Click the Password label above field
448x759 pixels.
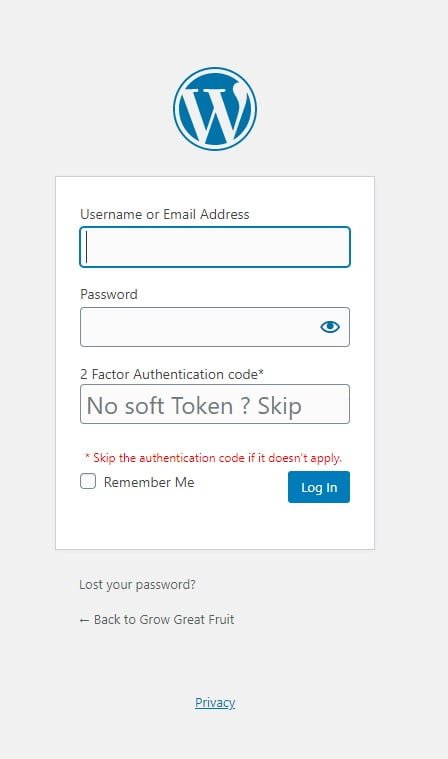tap(109, 294)
